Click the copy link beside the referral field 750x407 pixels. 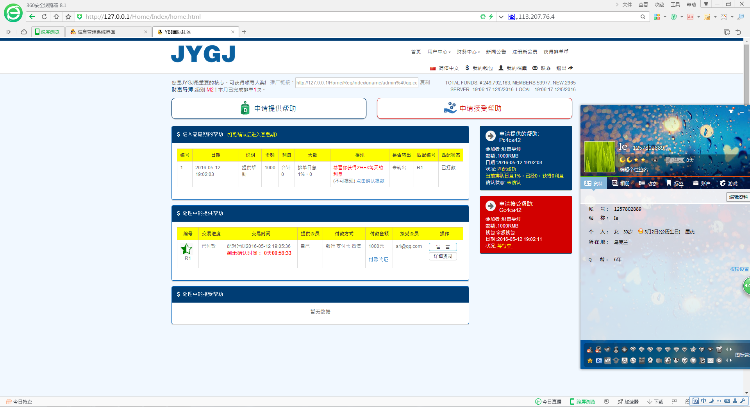[x=425, y=82]
